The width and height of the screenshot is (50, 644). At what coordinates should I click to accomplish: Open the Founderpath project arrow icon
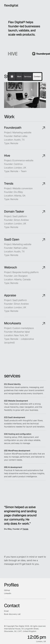point(44,128)
